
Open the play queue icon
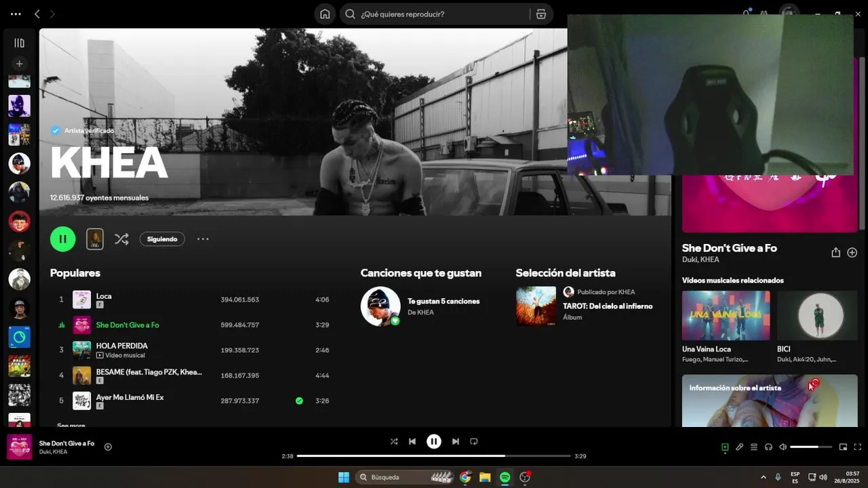click(754, 447)
